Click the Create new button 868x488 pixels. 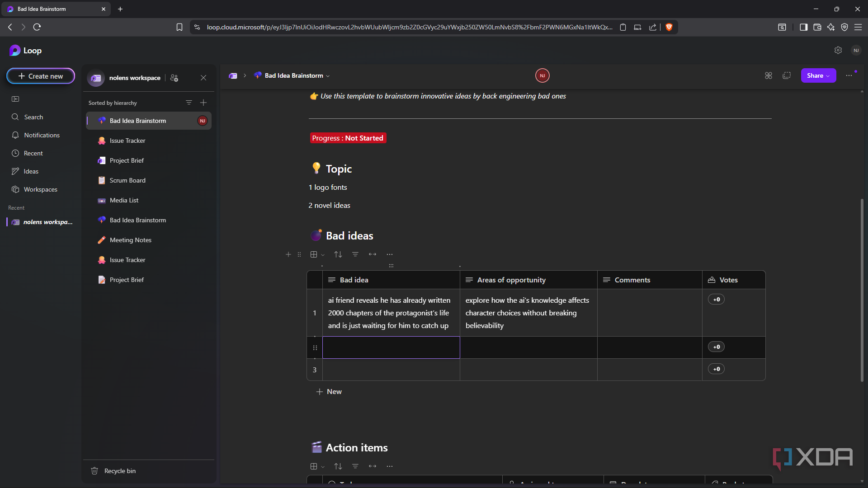pyautogui.click(x=41, y=76)
